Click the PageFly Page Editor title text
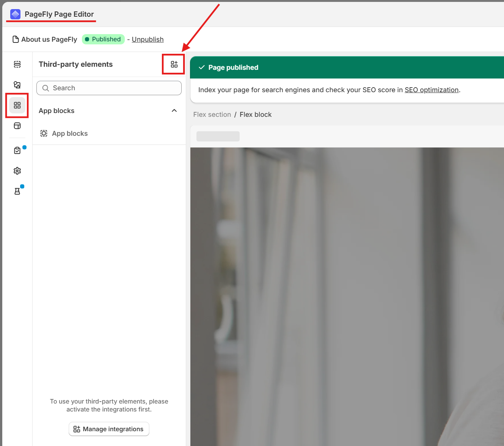The height and width of the screenshot is (446, 504). click(59, 14)
